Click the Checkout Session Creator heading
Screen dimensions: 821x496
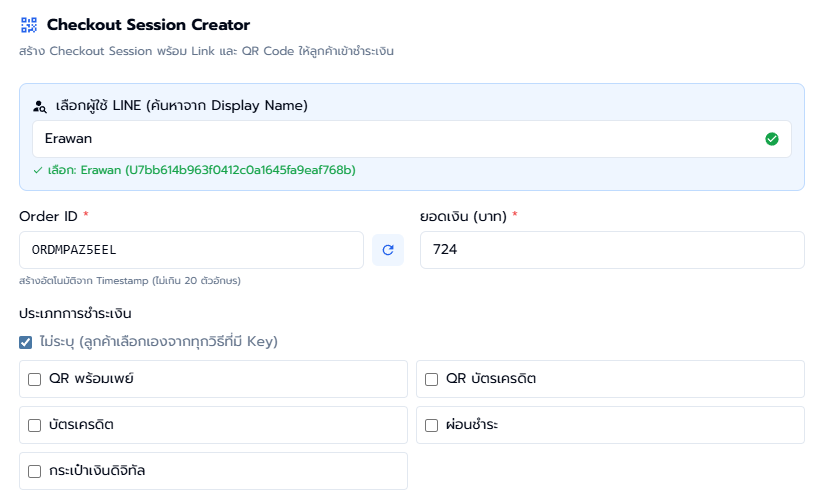point(148,25)
